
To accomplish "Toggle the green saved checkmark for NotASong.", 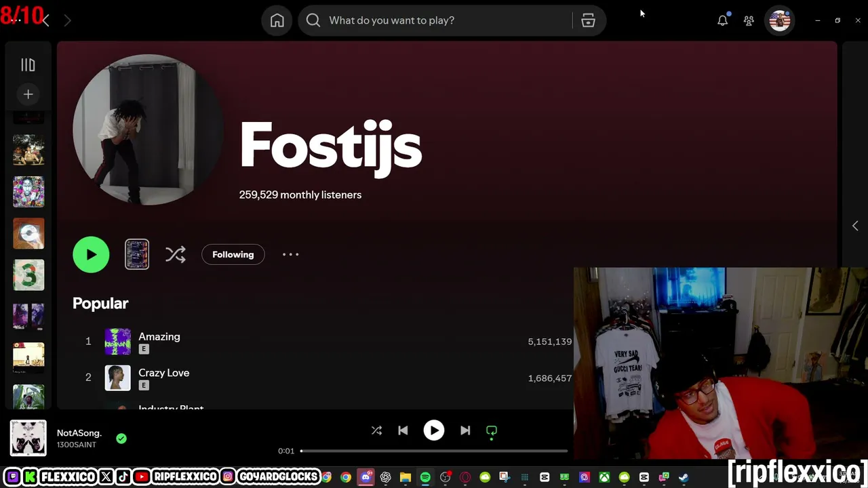I will pos(121,439).
